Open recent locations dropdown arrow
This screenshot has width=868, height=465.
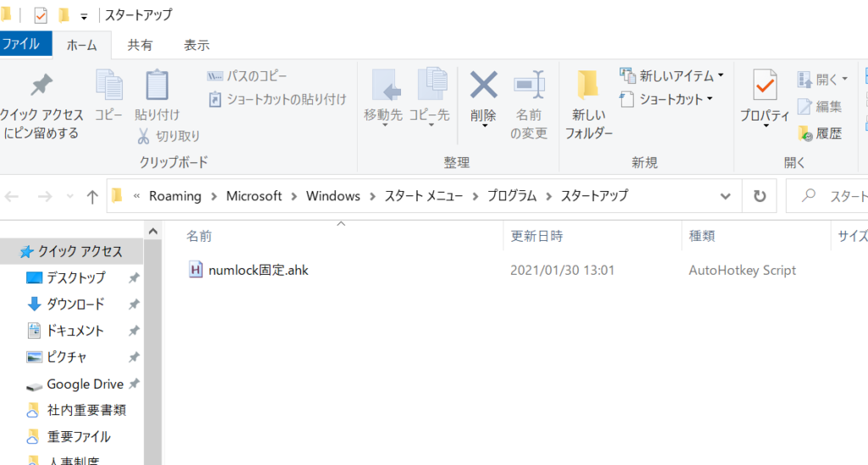click(x=70, y=196)
